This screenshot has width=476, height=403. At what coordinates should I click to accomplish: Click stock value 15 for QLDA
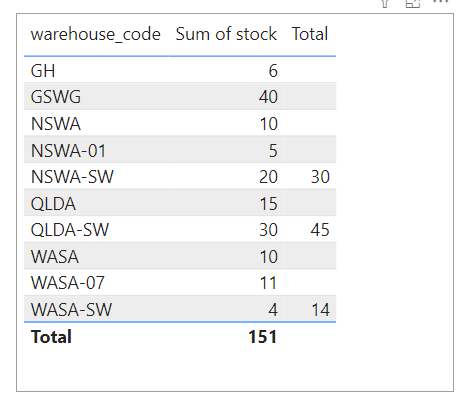tap(268, 204)
